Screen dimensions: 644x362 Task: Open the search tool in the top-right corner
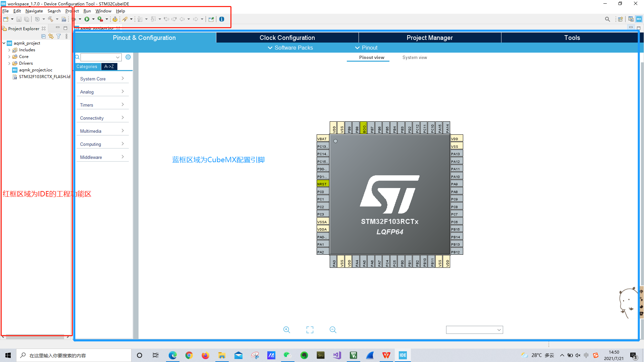point(607,19)
